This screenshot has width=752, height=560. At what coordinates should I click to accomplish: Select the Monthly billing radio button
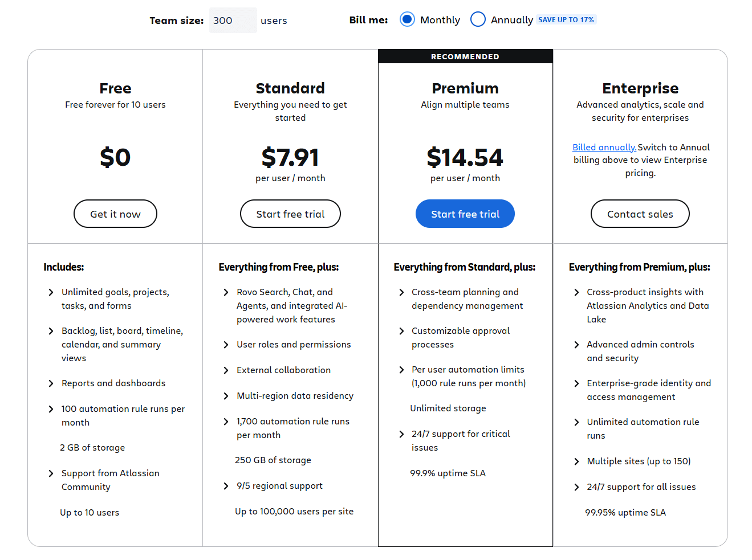point(407,19)
